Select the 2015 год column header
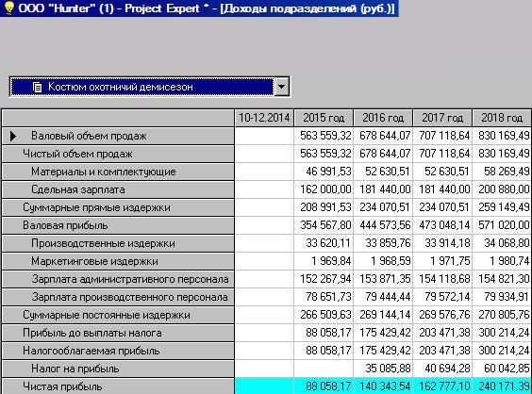The height and width of the screenshot is (394, 532). [x=324, y=118]
